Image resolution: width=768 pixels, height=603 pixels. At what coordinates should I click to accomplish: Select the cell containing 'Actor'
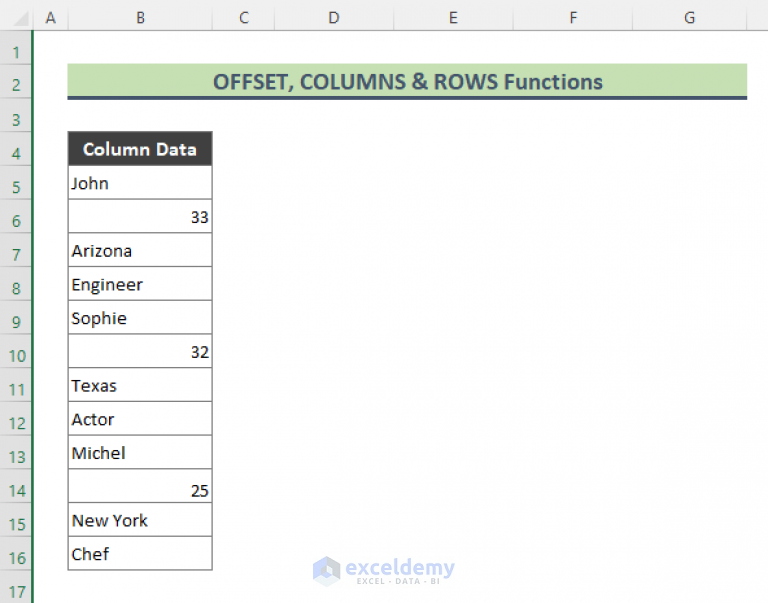click(x=140, y=419)
